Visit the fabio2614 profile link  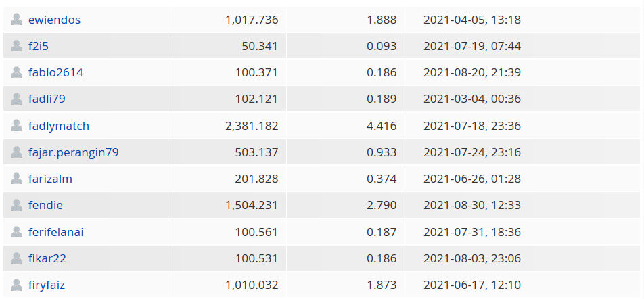(55, 72)
